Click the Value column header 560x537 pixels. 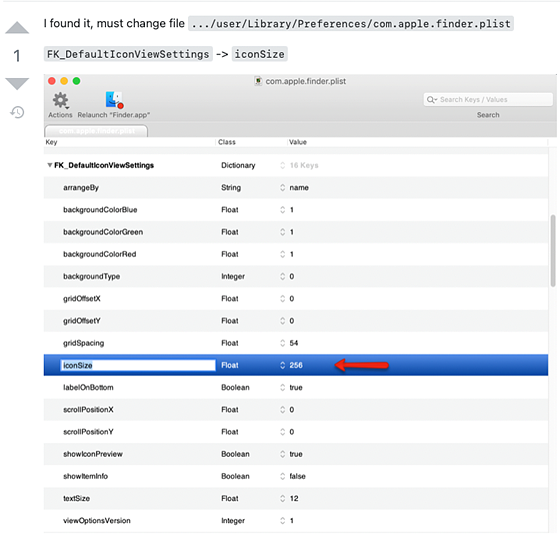(x=298, y=142)
